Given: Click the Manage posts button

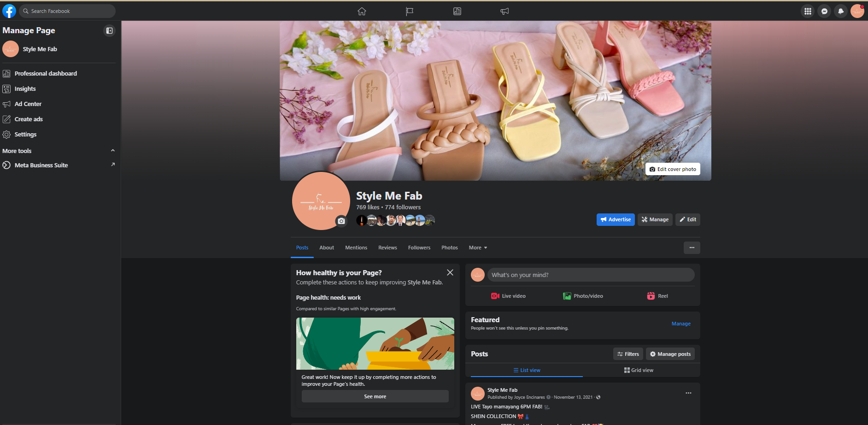Looking at the screenshot, I should (x=670, y=354).
